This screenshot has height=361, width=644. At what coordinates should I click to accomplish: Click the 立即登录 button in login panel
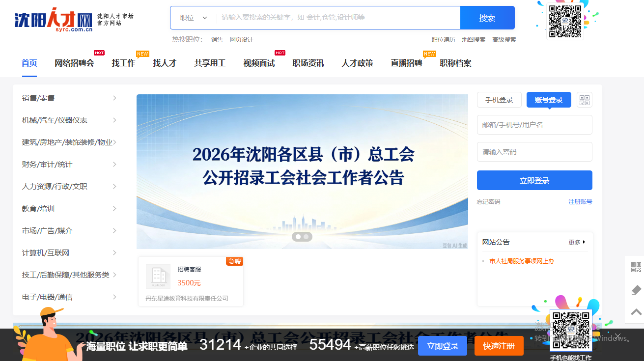pyautogui.click(x=534, y=180)
